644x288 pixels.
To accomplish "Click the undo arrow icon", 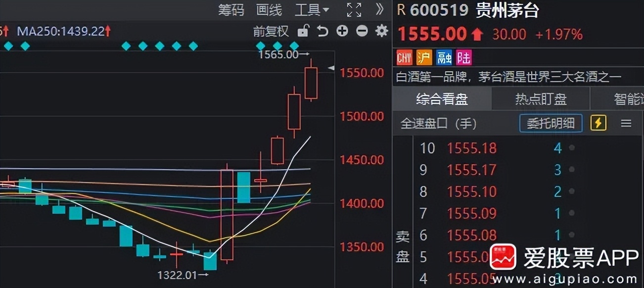I will [322, 31].
